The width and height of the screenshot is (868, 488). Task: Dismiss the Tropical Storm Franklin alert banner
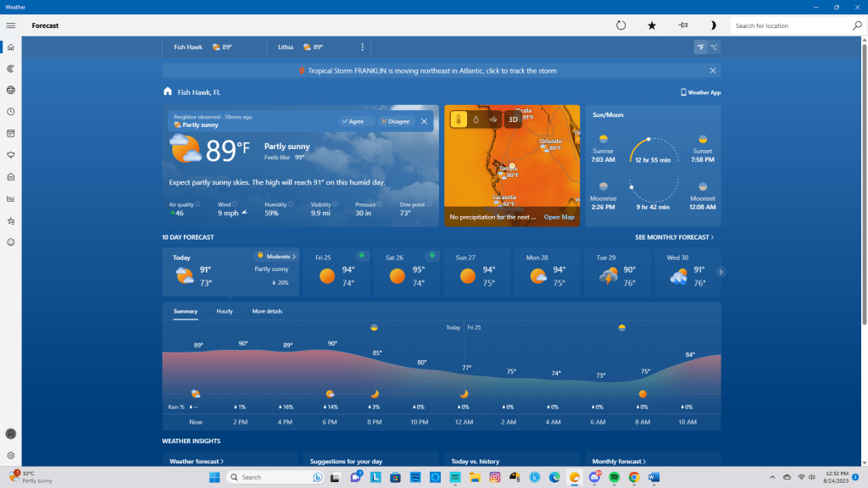coord(712,71)
